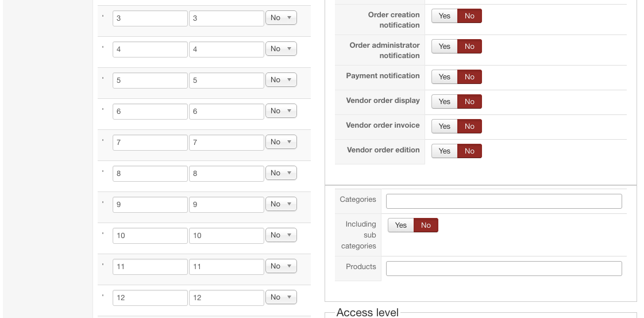Choose Yes for Vendor order display
644x318 pixels.
click(x=444, y=102)
